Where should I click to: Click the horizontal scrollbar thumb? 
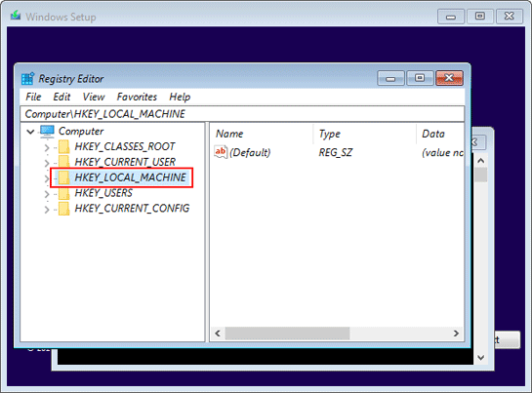click(287, 334)
